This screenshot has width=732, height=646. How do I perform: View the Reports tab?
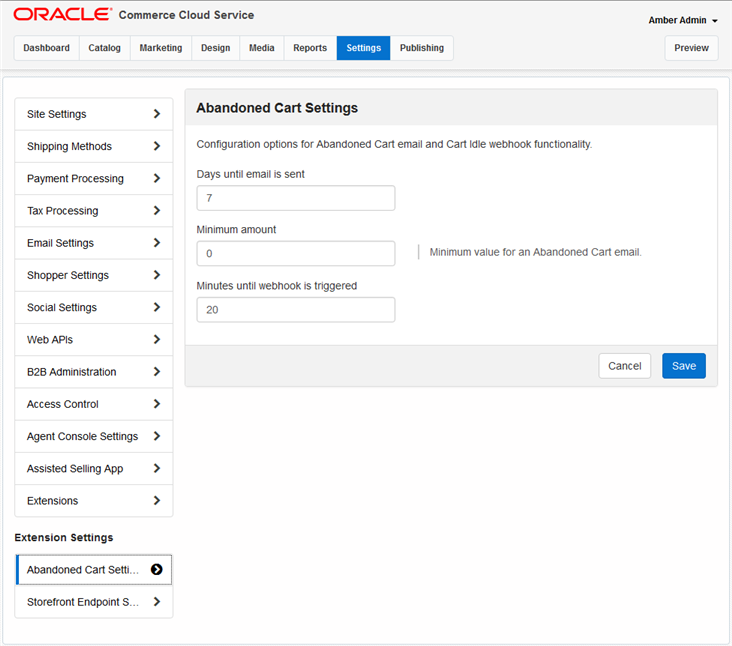(310, 48)
